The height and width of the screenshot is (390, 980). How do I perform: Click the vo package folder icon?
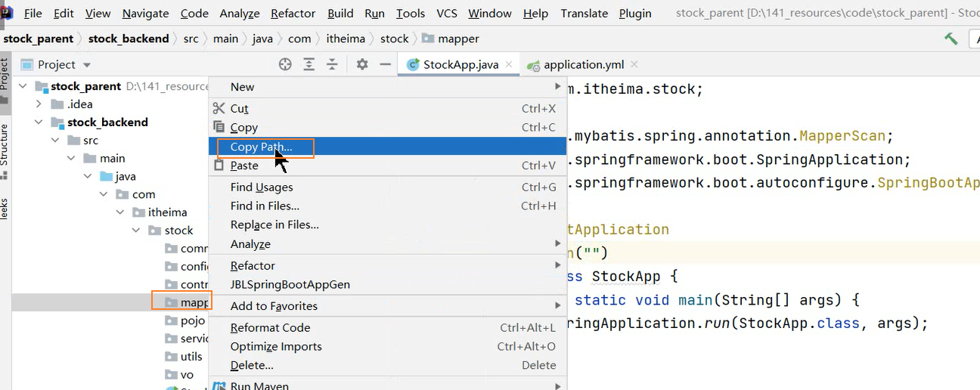(172, 374)
